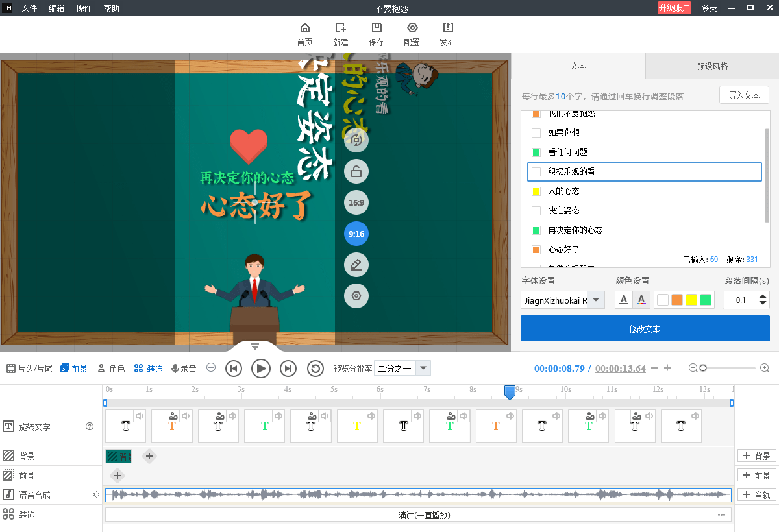Switch to the 预设风格 tab
Screen dimensions: 779x532
coord(712,66)
